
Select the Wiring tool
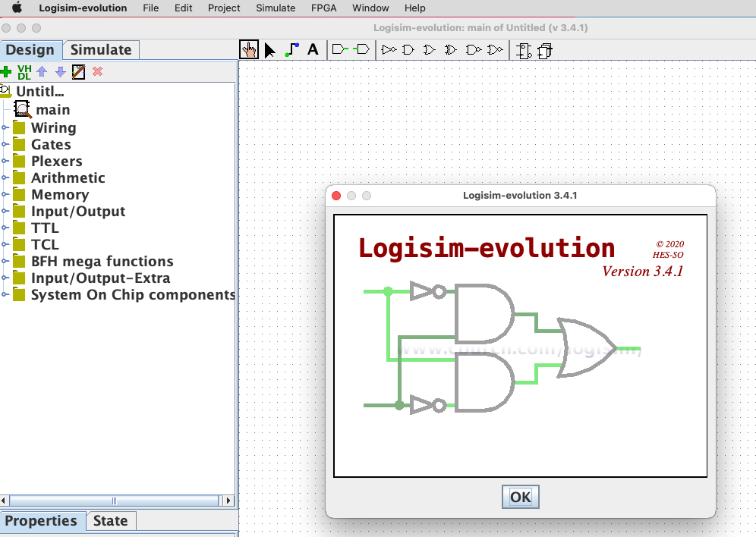click(x=291, y=49)
